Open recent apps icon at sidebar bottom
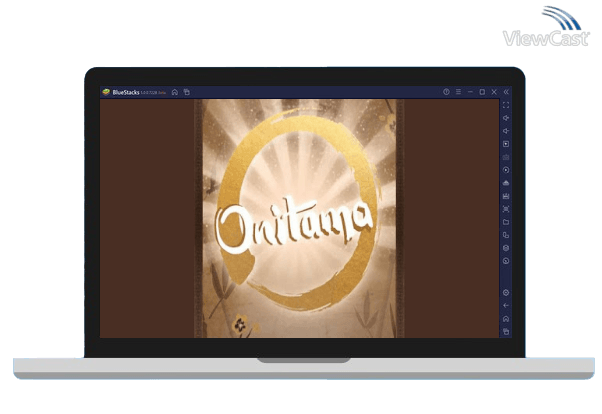 (506, 331)
